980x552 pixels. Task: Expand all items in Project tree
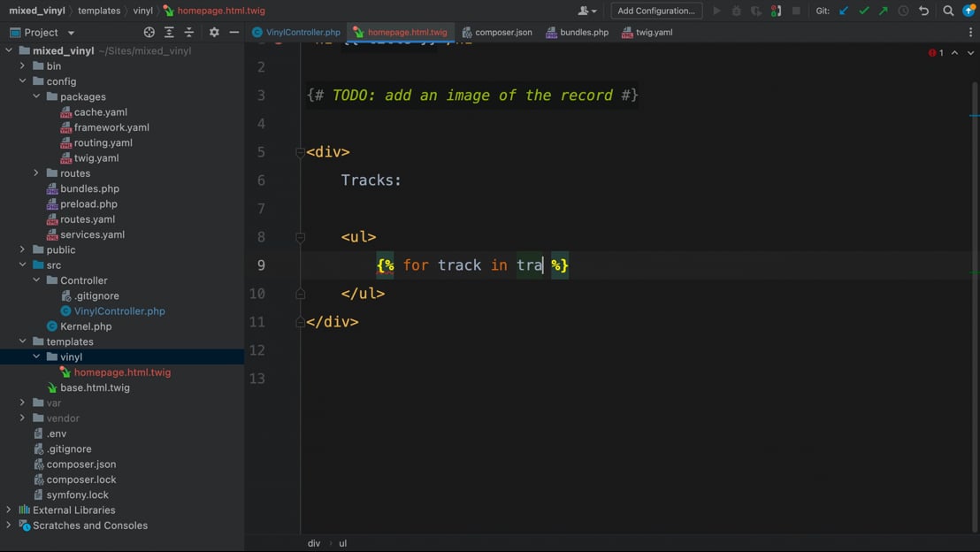pos(169,33)
